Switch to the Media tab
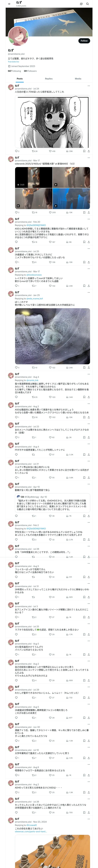The image size is (98, 868). pyautogui.click(x=78, y=79)
